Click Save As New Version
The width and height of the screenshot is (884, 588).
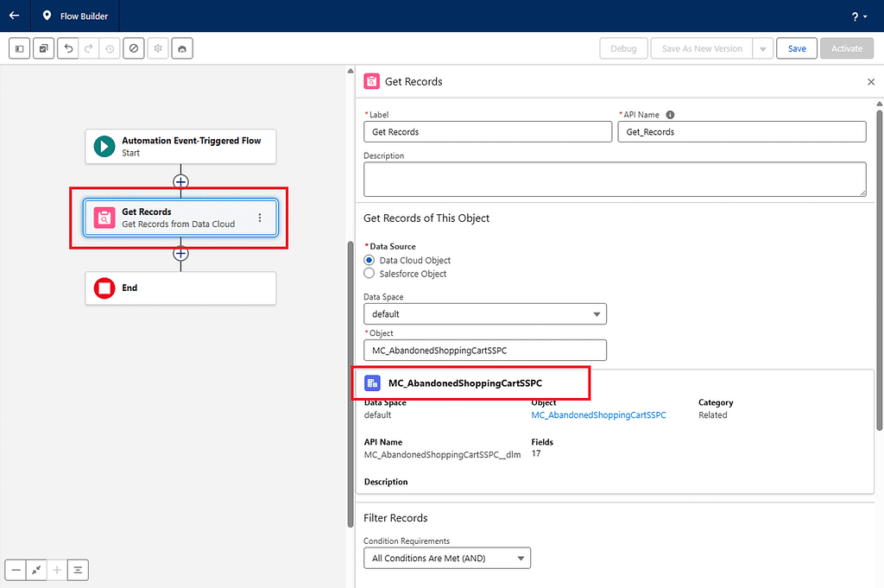(702, 48)
